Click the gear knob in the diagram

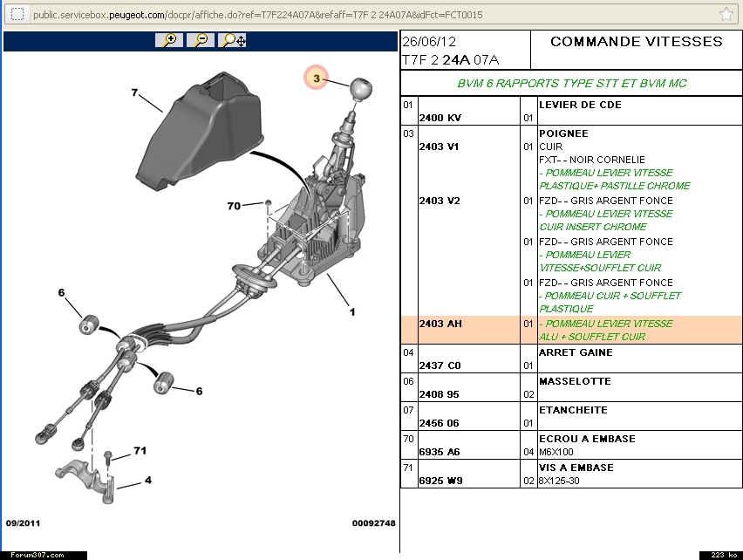[x=360, y=89]
